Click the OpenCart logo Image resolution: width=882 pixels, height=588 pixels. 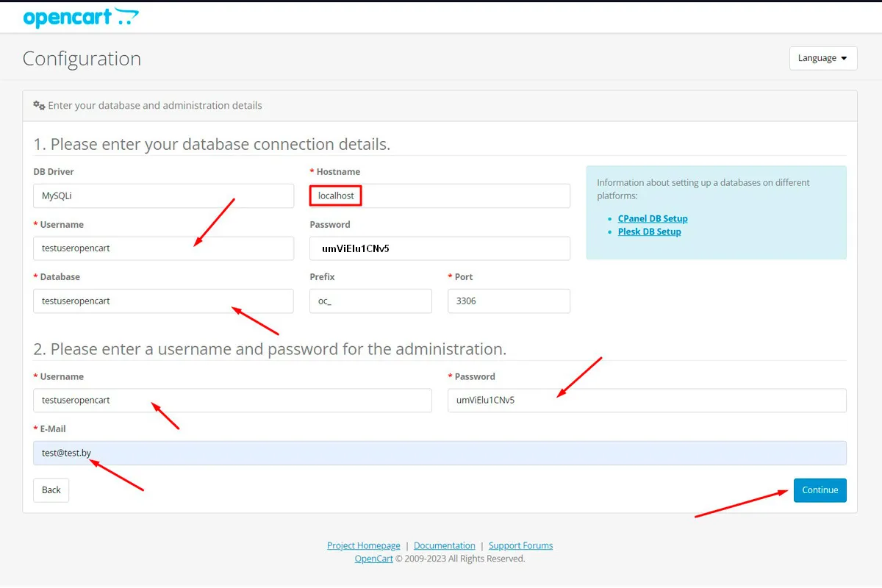tap(81, 18)
